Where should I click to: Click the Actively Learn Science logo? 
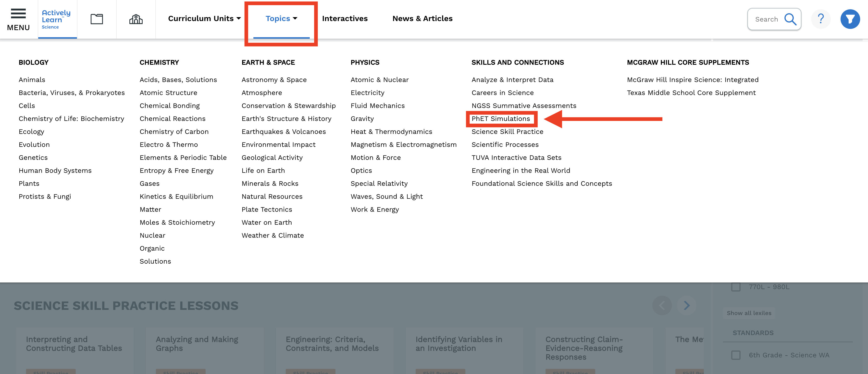coord(56,19)
